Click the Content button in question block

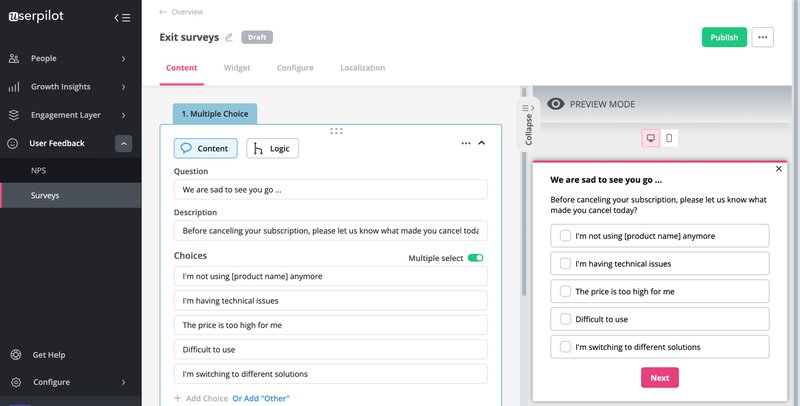pyautogui.click(x=206, y=148)
